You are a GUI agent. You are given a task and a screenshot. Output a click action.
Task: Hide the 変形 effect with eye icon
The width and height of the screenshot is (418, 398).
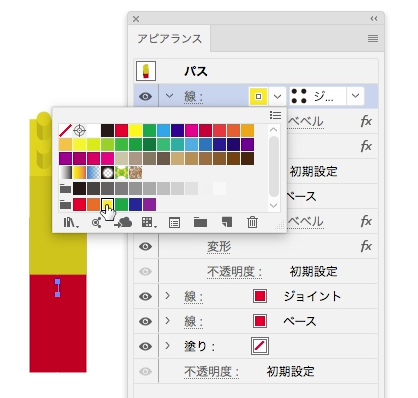click(x=145, y=247)
